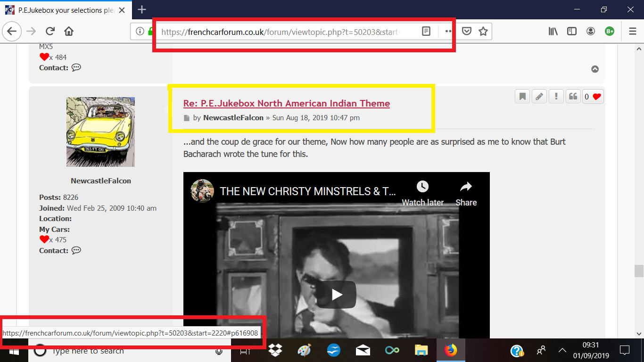This screenshot has width=644, height=362.
Task: Select the post date 'Sun Aug 18, 2019 10:47 pm'
Action: tap(316, 118)
